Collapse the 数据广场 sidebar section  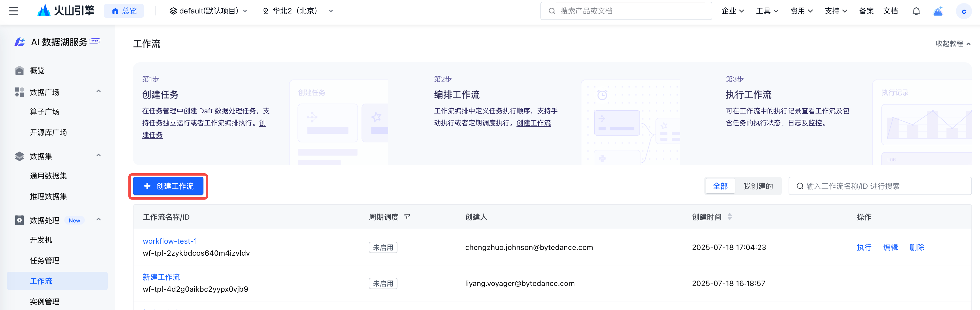[x=99, y=92]
